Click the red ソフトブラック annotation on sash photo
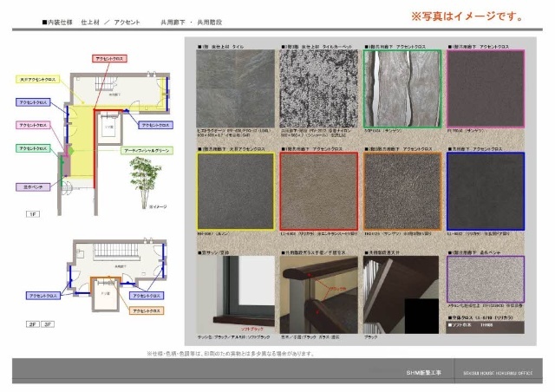The height and width of the screenshot is (392, 555). [252, 329]
